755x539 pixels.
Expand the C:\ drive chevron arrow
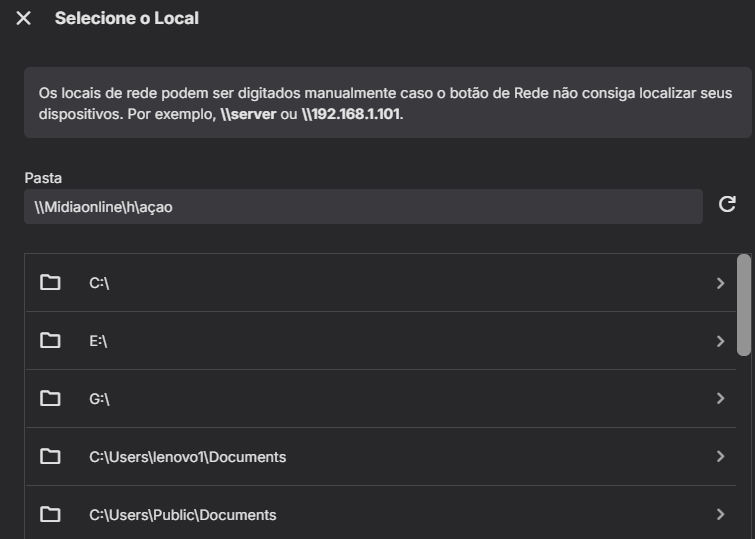(x=720, y=283)
